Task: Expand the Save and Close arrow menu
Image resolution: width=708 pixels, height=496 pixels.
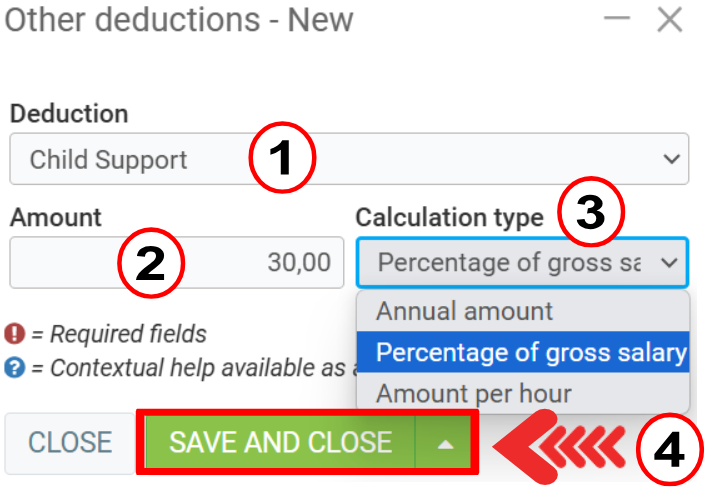Action: pos(446,443)
